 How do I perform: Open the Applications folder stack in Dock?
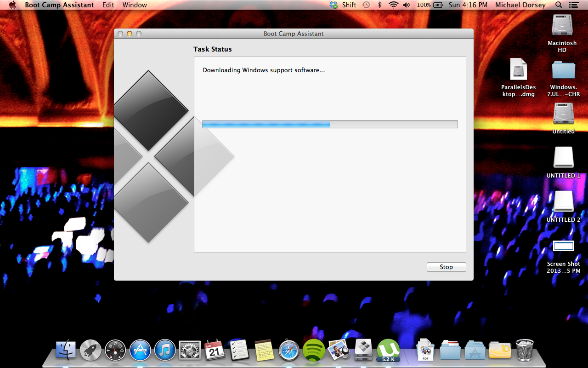click(x=475, y=351)
